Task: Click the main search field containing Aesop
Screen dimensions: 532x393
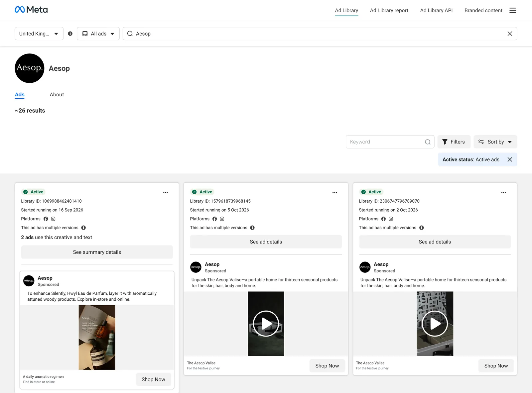Action: tap(320, 34)
